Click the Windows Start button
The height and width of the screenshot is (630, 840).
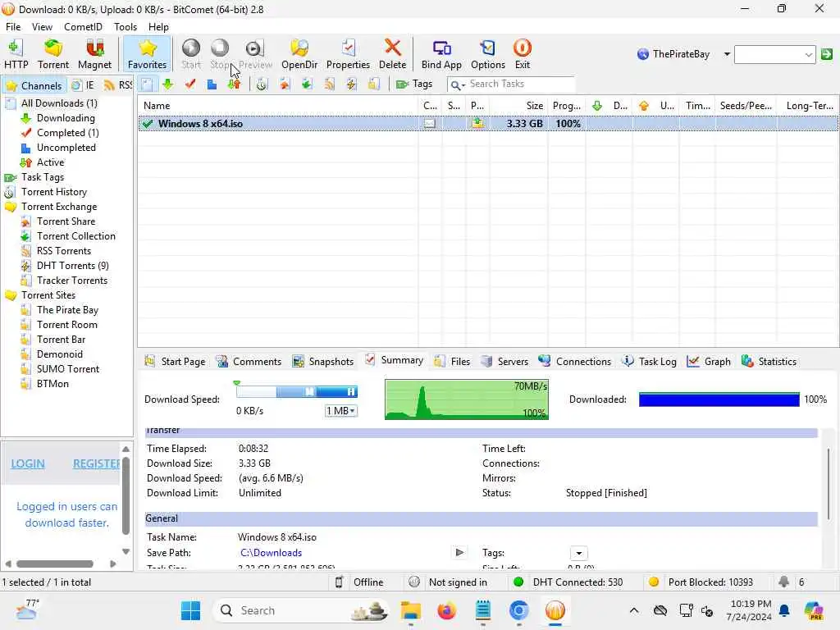[190, 610]
